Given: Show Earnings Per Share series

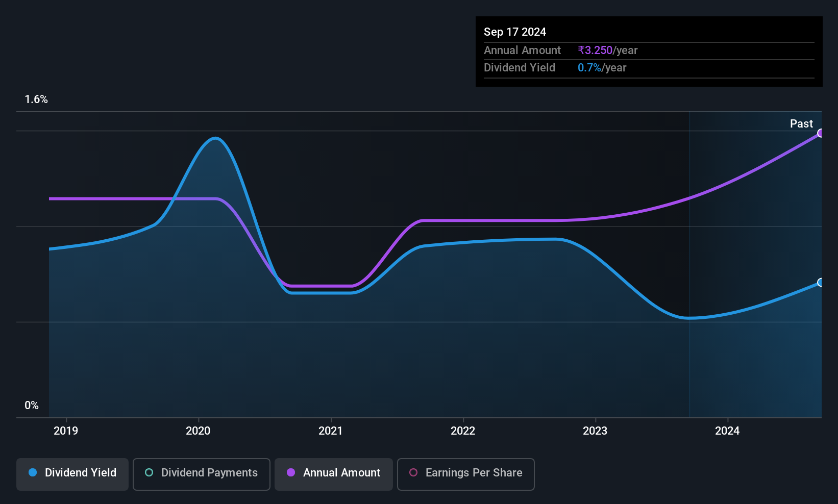Looking at the screenshot, I should [x=466, y=474].
